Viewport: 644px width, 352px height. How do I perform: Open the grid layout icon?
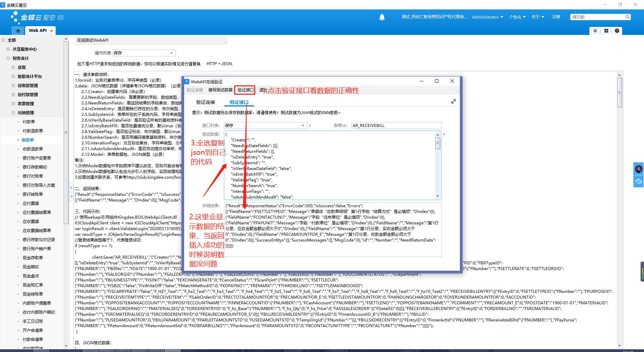point(606,31)
